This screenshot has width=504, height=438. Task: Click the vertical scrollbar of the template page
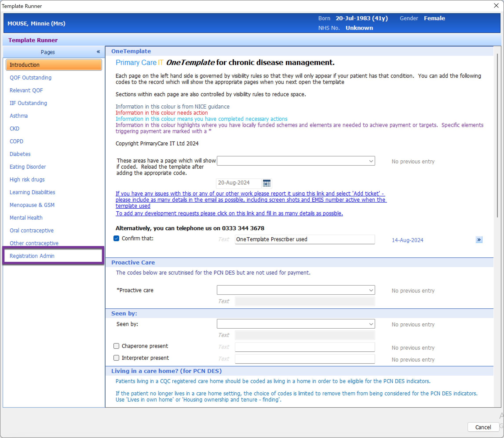497,136
